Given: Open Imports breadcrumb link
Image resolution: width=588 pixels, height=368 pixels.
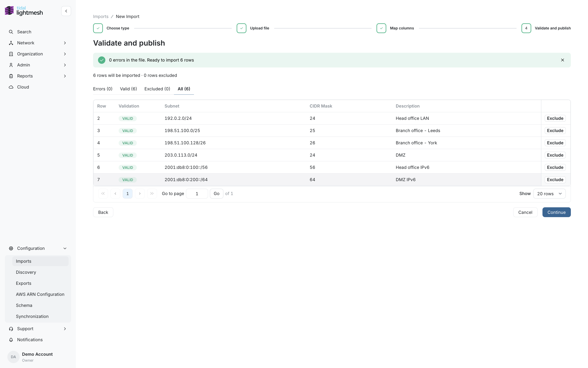Looking at the screenshot, I should coord(101,17).
